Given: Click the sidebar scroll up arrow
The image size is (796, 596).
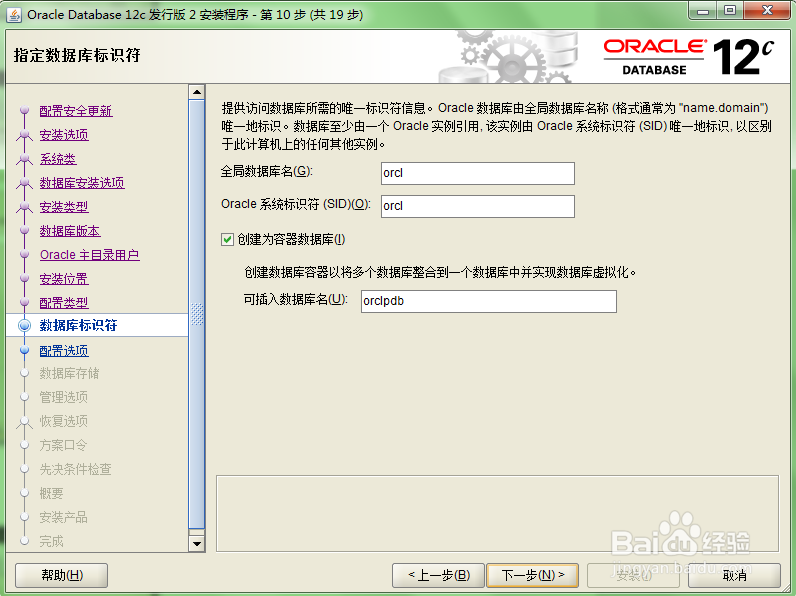Looking at the screenshot, I should click(x=196, y=92).
